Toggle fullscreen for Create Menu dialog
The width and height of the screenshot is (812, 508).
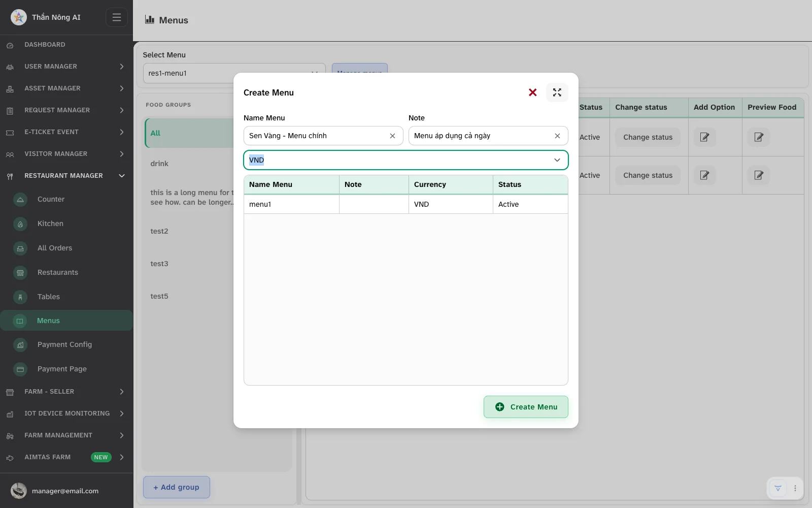[x=557, y=92]
